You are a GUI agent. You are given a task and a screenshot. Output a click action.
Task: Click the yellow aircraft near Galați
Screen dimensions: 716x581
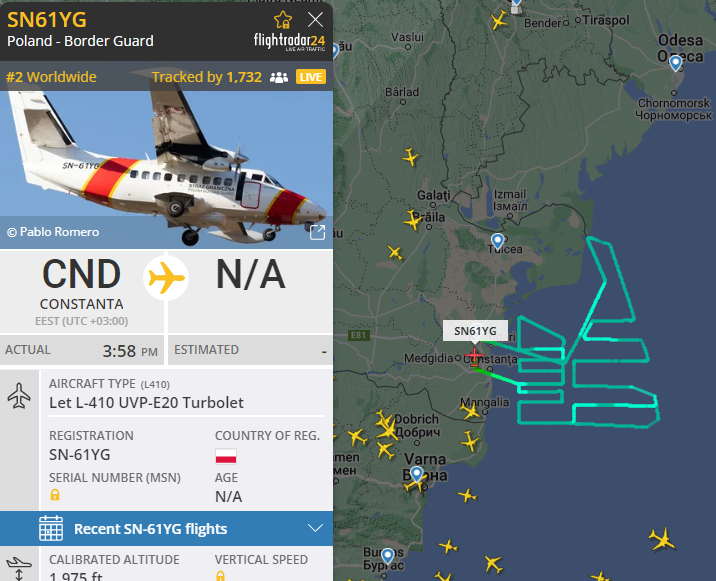tap(413, 220)
